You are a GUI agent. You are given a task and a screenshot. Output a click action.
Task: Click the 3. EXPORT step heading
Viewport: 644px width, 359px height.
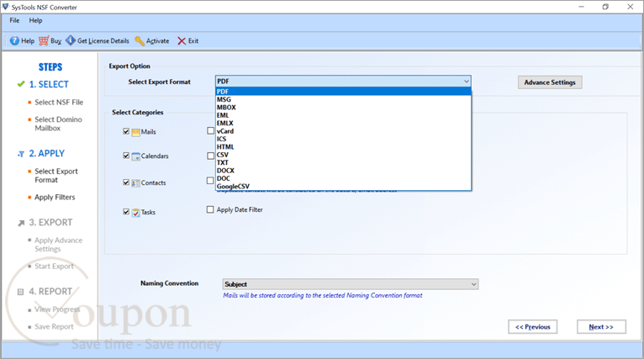50,222
